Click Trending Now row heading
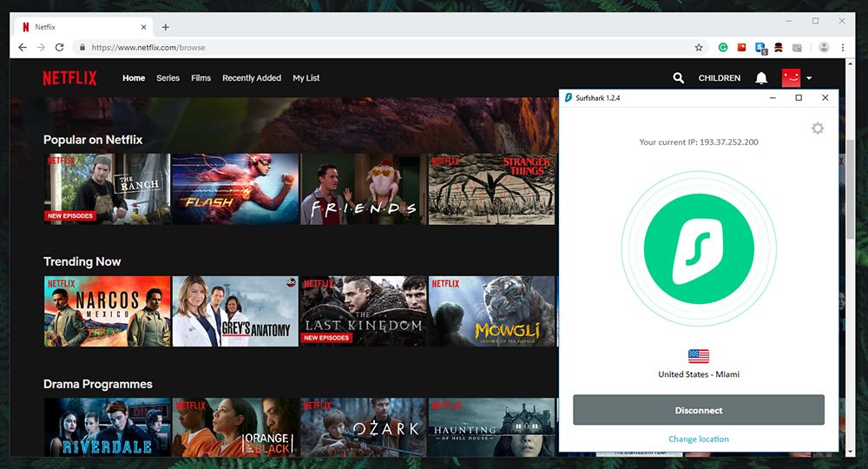Screen dimensions: 868x469 pyautogui.click(x=82, y=261)
